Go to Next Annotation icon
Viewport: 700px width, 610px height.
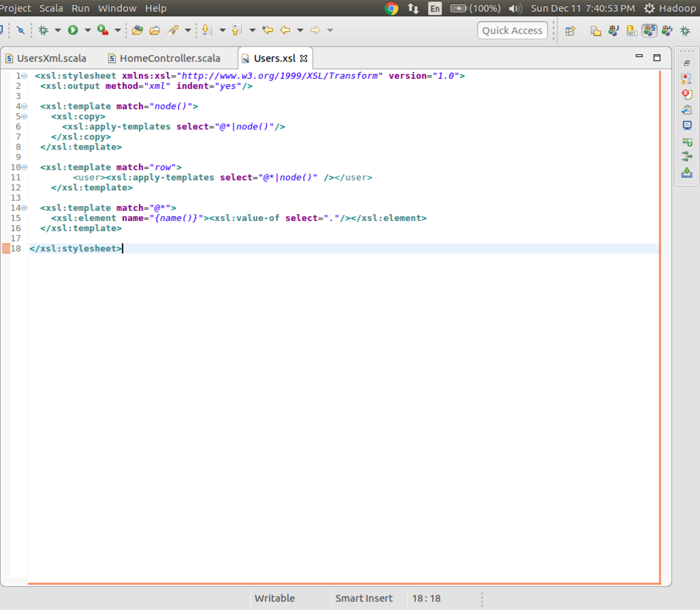(x=207, y=30)
